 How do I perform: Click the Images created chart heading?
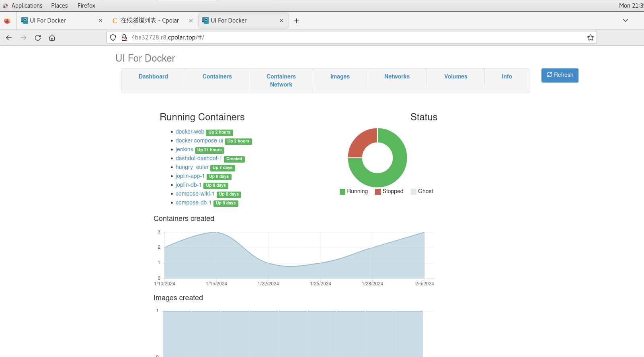coord(178,298)
